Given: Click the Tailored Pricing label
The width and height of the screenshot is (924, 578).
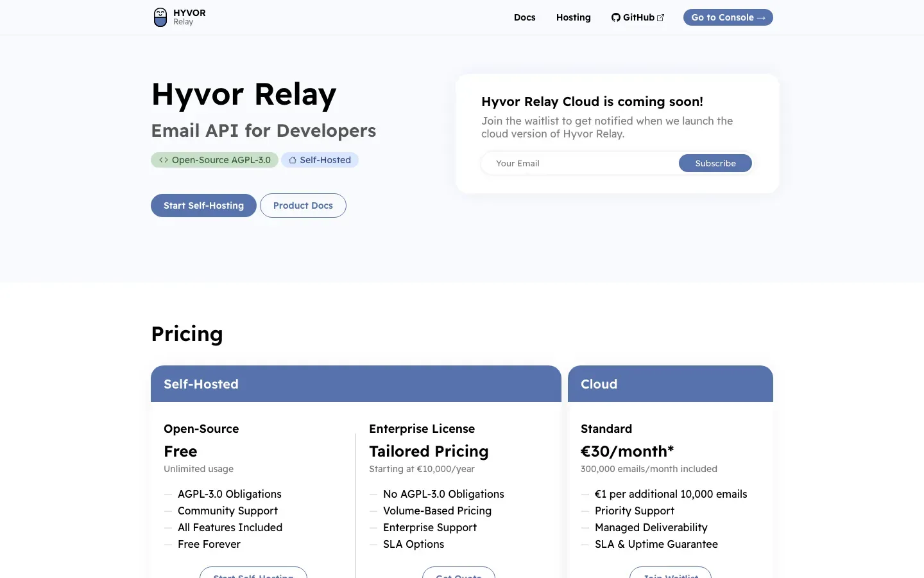Looking at the screenshot, I should (x=429, y=451).
